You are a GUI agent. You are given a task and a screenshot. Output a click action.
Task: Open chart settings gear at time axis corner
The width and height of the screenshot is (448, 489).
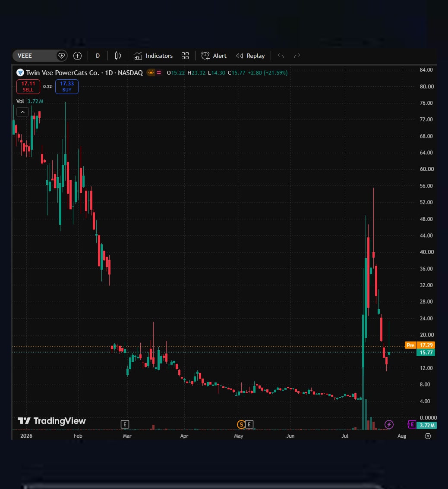click(x=428, y=436)
